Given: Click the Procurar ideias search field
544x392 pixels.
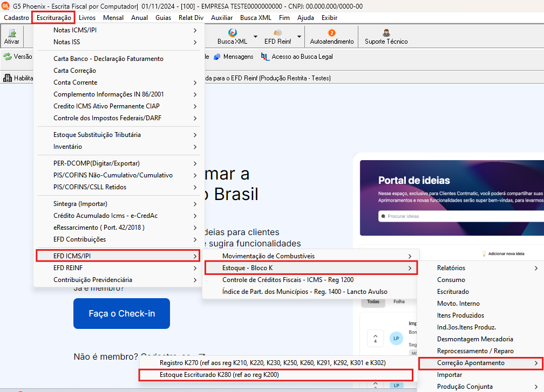Looking at the screenshot, I should 461,216.
